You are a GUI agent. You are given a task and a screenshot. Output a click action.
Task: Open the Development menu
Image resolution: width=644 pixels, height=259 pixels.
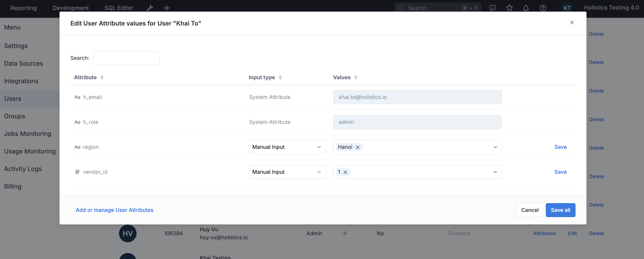pos(70,8)
